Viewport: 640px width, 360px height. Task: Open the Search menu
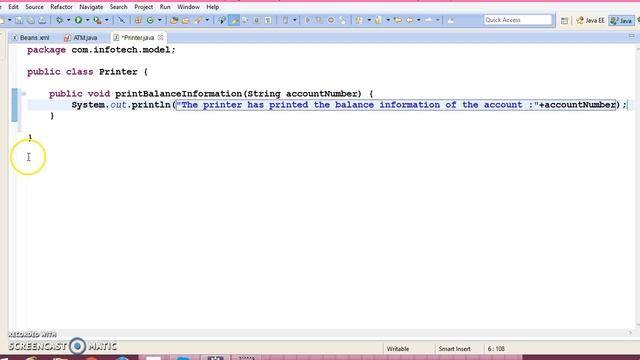(118, 7)
